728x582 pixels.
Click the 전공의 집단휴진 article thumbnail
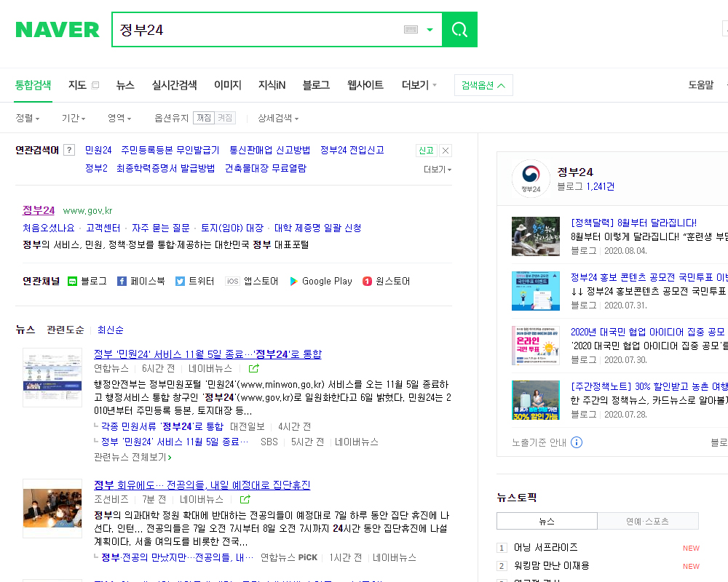click(52, 509)
